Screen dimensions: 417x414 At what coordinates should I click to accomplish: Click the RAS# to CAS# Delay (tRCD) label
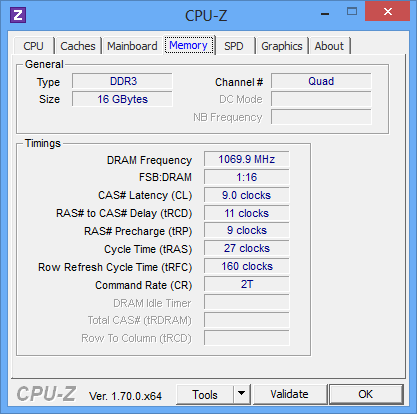124,213
